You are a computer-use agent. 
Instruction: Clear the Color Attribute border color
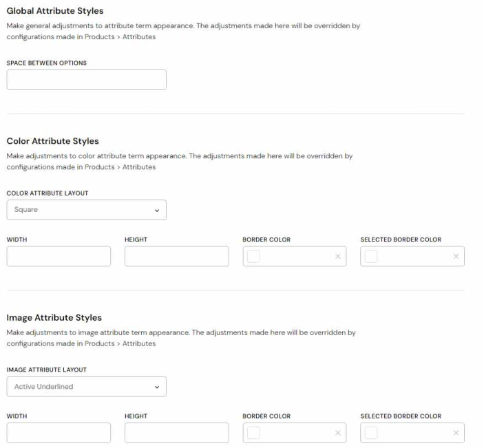pos(337,257)
